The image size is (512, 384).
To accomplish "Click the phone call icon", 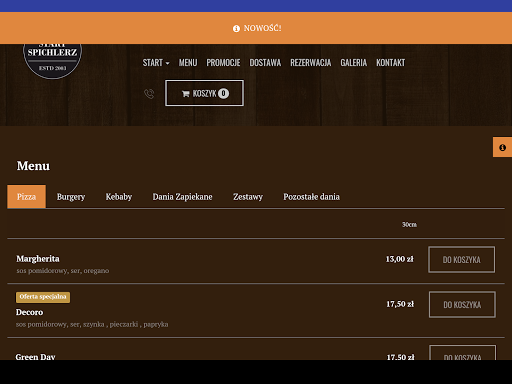I will pos(149,94).
